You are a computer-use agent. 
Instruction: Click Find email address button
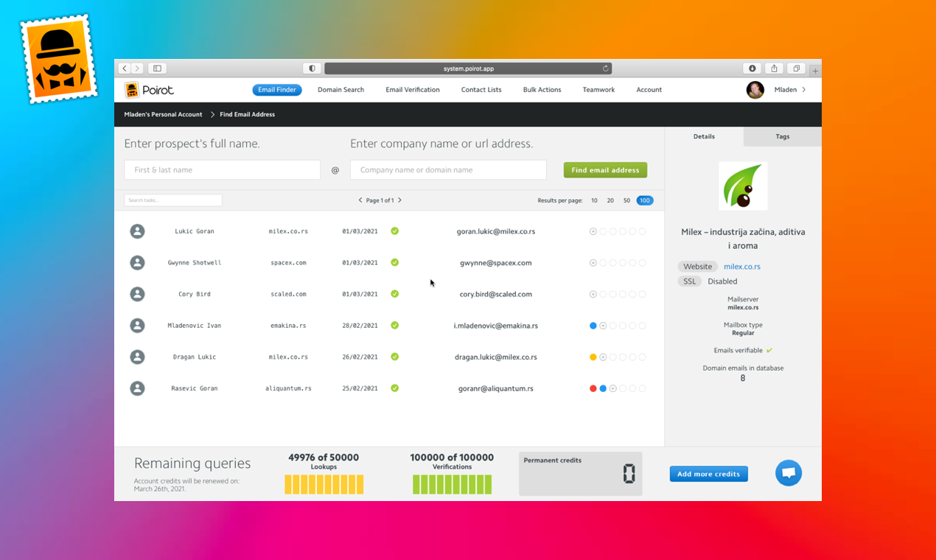(605, 170)
